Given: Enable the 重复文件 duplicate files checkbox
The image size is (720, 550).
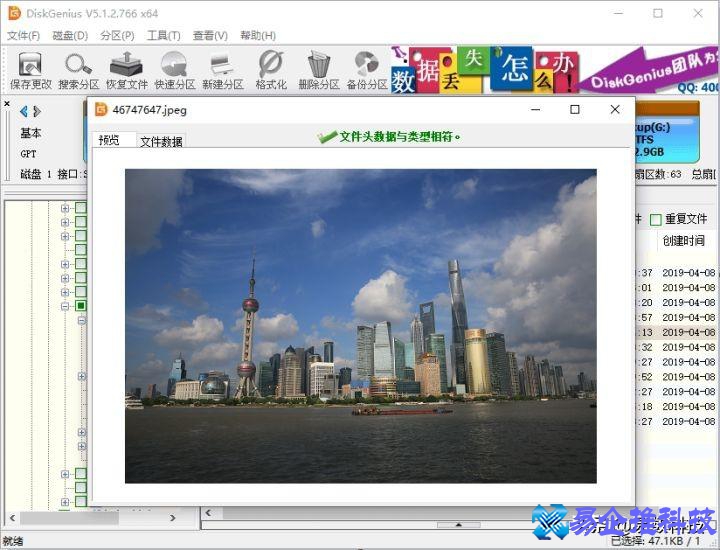Looking at the screenshot, I should pos(656,220).
